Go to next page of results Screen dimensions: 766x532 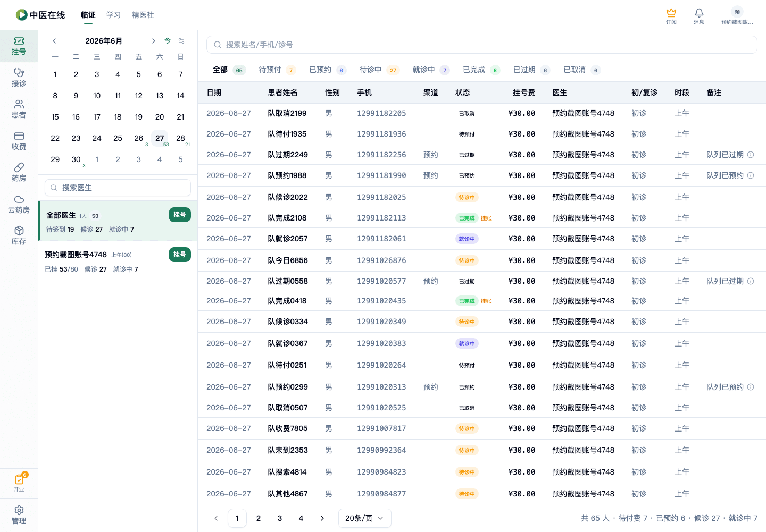point(322,518)
